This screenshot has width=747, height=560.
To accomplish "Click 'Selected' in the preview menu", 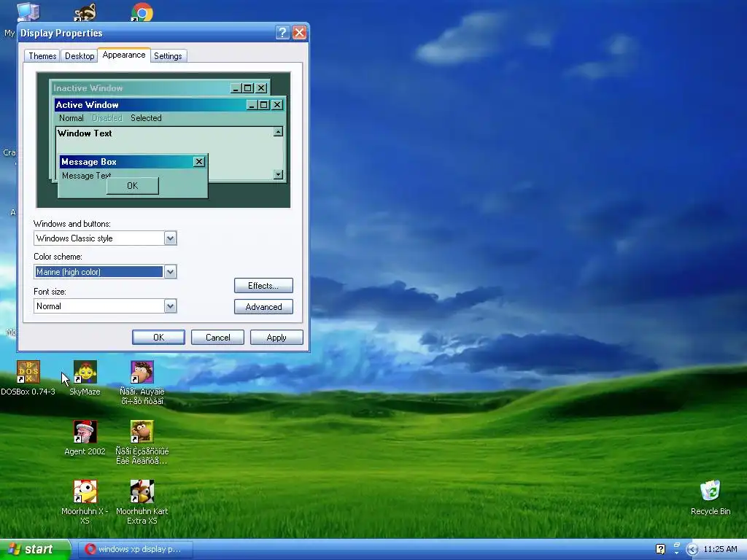I will (x=146, y=118).
